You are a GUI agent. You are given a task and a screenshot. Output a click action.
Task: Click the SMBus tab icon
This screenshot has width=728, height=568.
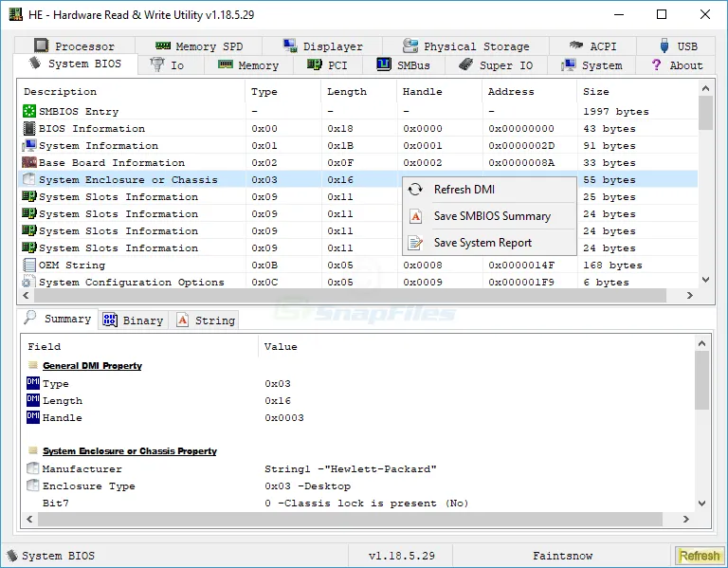[x=384, y=65]
